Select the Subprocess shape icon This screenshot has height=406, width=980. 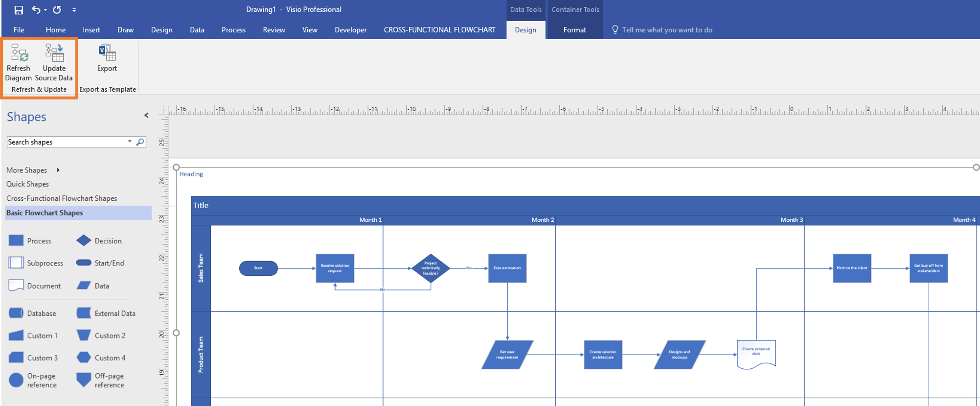coord(16,263)
